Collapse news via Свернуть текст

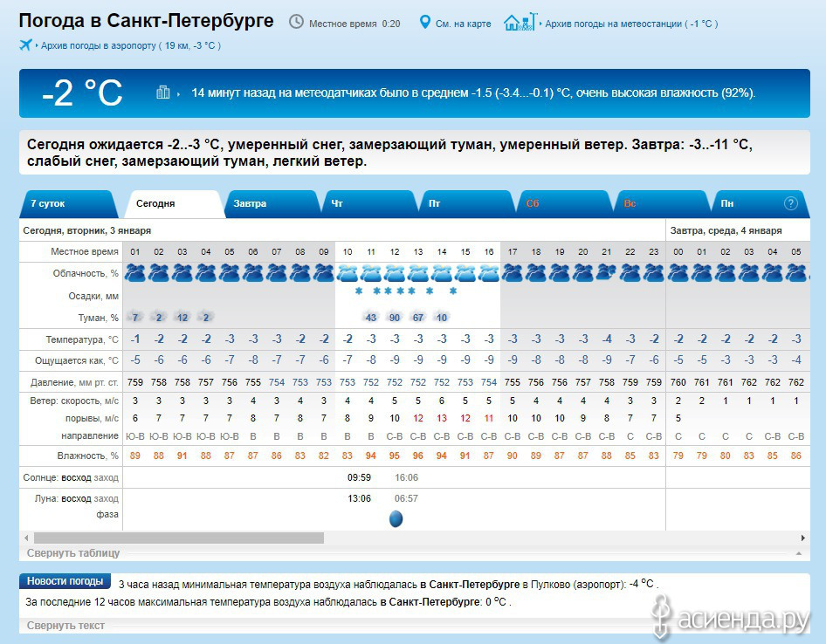pyautogui.click(x=65, y=626)
